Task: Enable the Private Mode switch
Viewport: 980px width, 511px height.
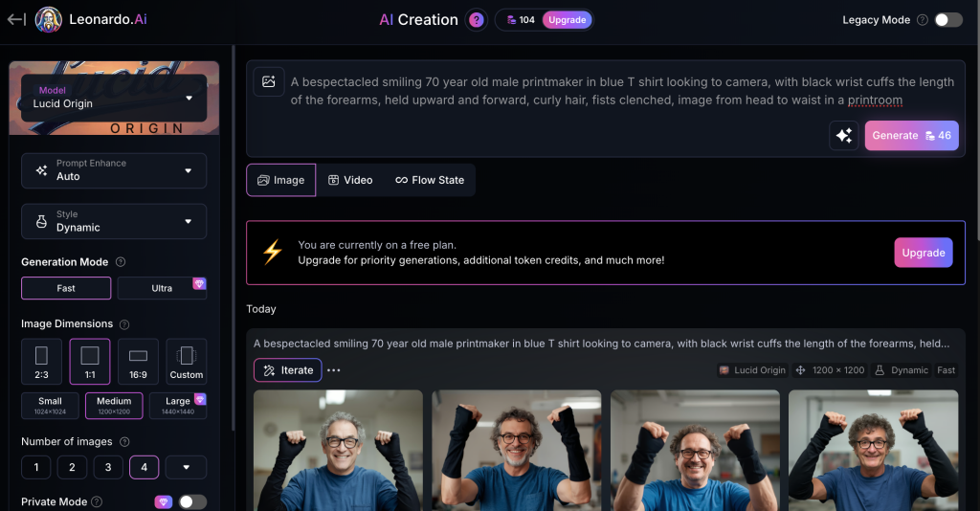Action: pyautogui.click(x=192, y=501)
